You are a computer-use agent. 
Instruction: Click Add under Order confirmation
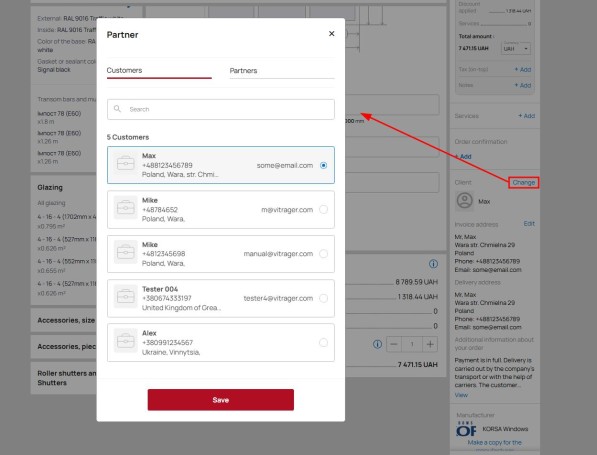[x=463, y=156]
